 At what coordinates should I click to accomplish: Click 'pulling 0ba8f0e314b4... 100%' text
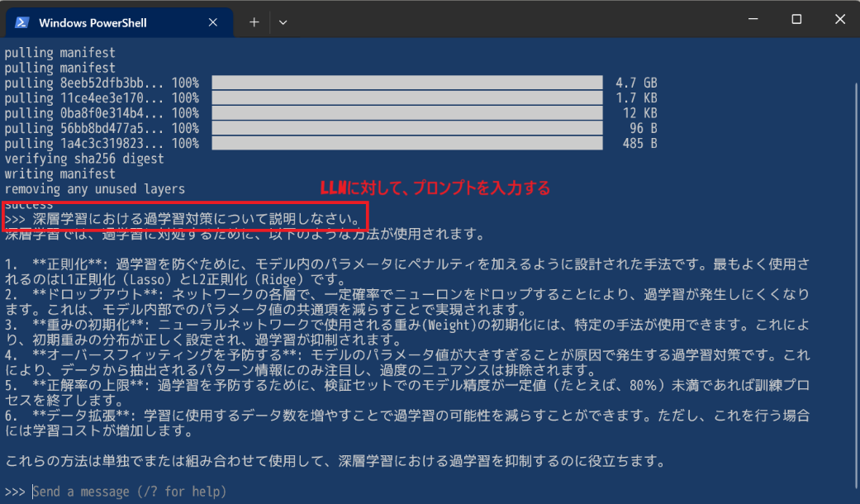pos(102,113)
